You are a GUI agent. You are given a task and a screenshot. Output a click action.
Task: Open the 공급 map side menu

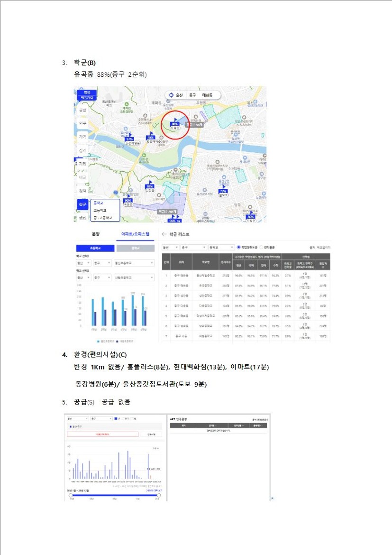click(82, 110)
